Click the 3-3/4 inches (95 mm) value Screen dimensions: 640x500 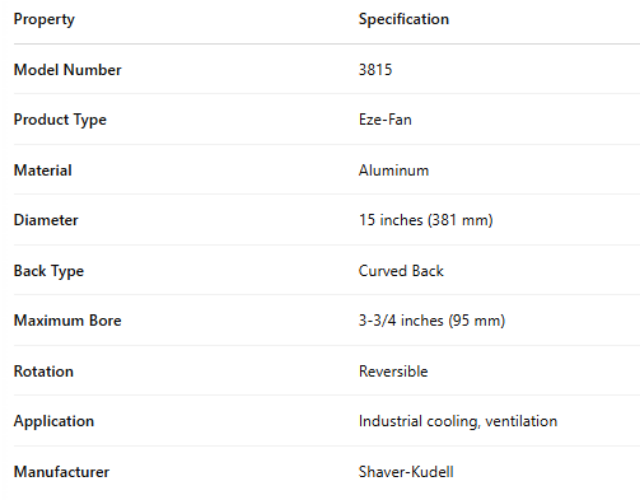(x=432, y=321)
